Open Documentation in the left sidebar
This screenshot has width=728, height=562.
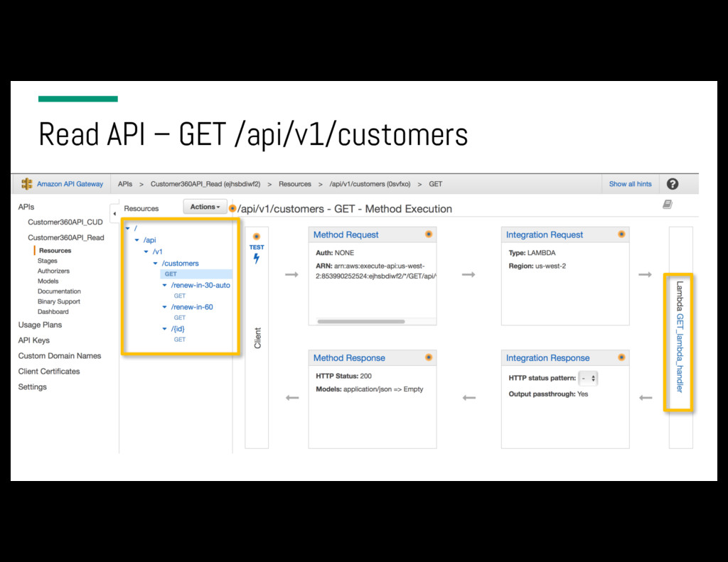[59, 291]
